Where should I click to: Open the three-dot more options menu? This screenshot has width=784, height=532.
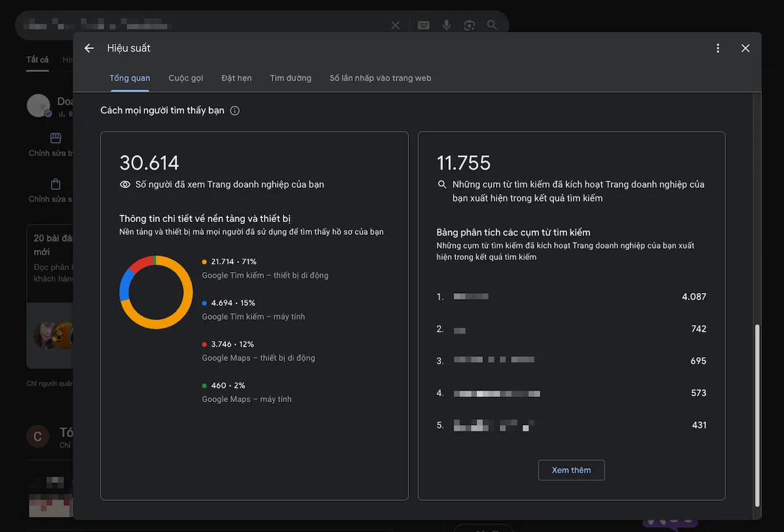point(718,48)
